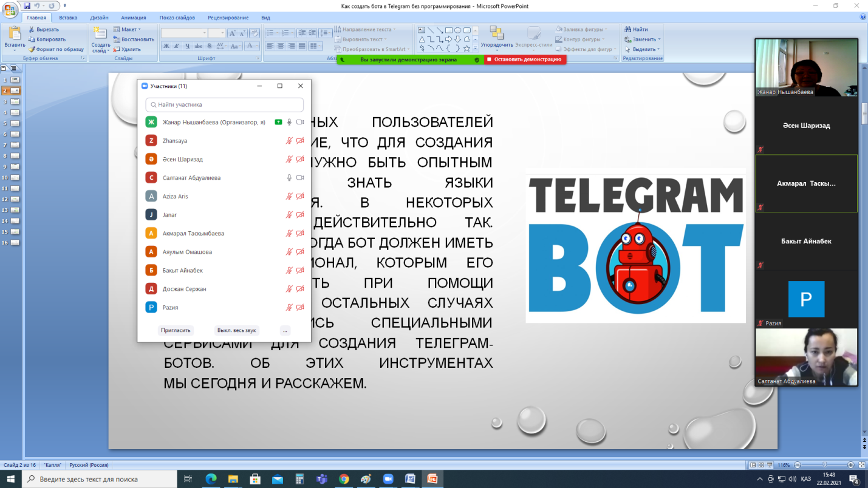Click muted mic icon for Zhansaya
This screenshot has width=868, height=488.
289,141
